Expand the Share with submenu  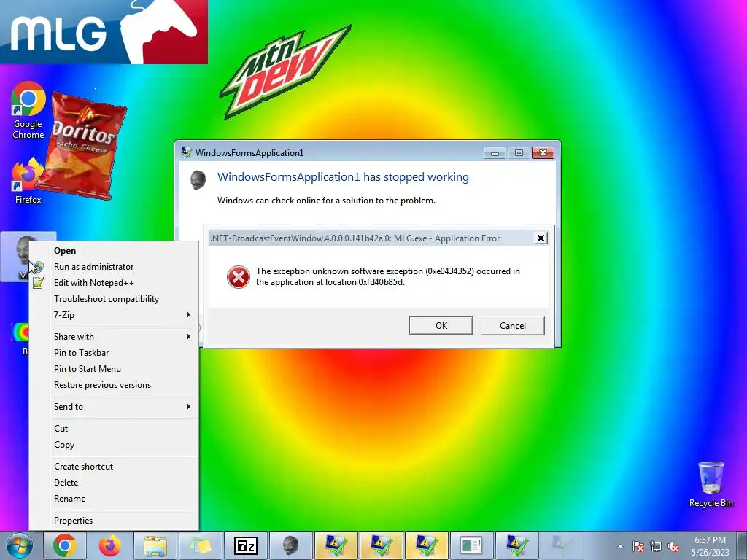114,337
